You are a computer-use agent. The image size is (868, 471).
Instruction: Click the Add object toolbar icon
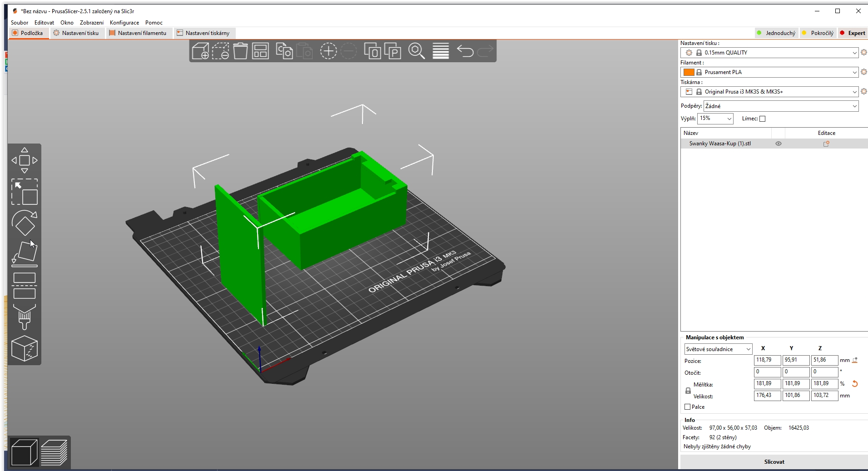[x=200, y=51]
